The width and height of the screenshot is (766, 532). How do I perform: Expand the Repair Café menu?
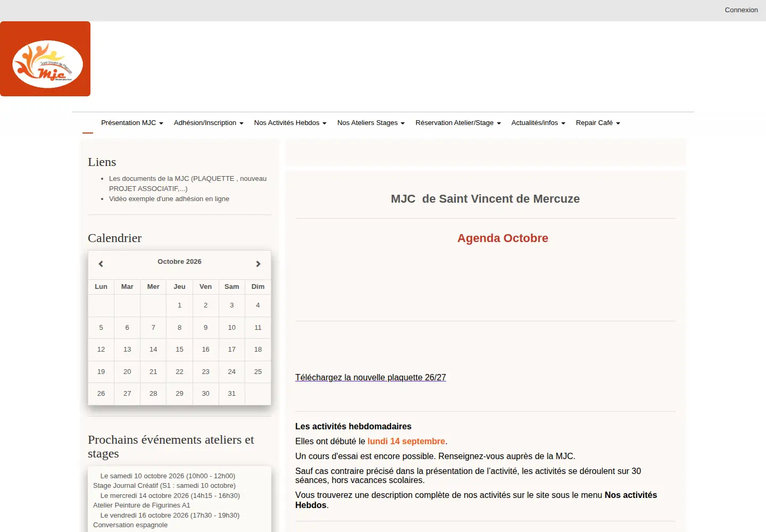(x=598, y=123)
